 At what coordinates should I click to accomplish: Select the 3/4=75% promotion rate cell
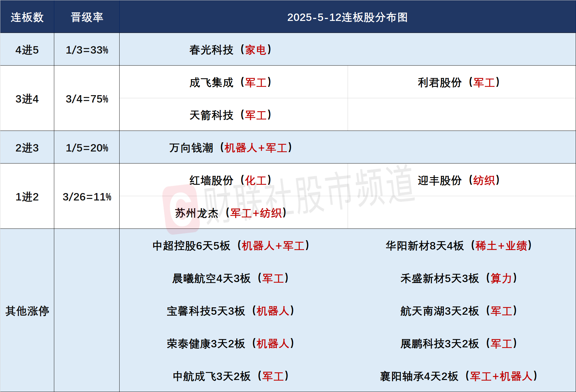click(87, 99)
